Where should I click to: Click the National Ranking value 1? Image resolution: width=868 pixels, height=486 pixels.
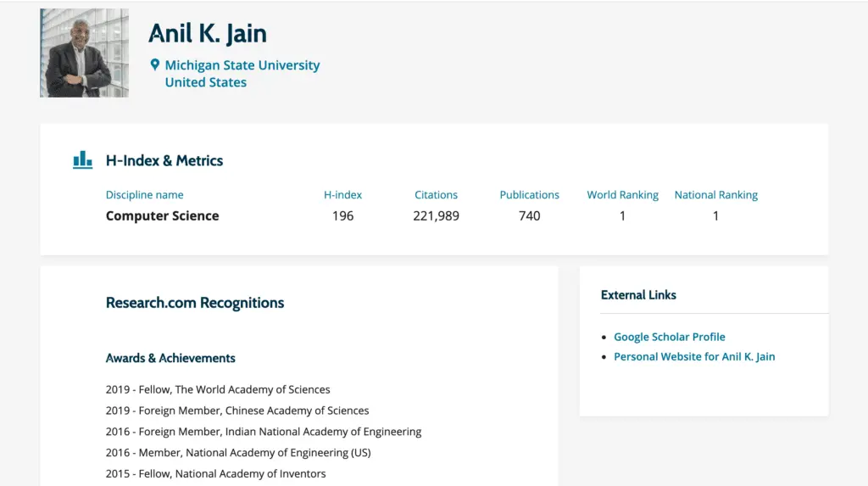click(715, 216)
